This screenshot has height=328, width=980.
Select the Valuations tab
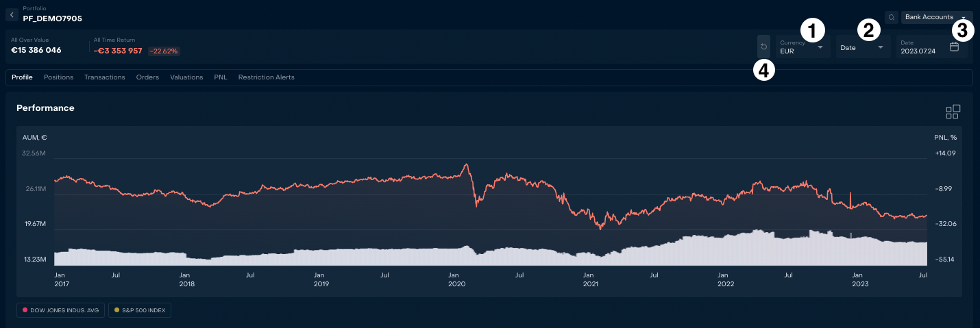pyautogui.click(x=186, y=77)
